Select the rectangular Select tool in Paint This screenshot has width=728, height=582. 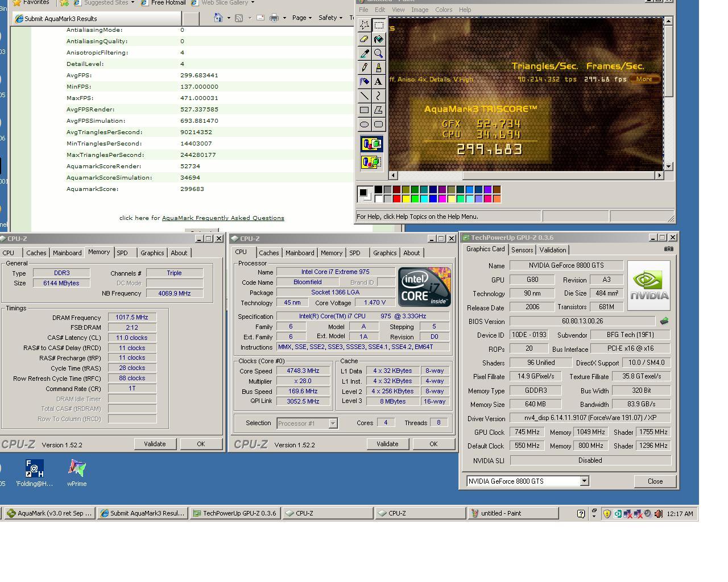tap(378, 25)
